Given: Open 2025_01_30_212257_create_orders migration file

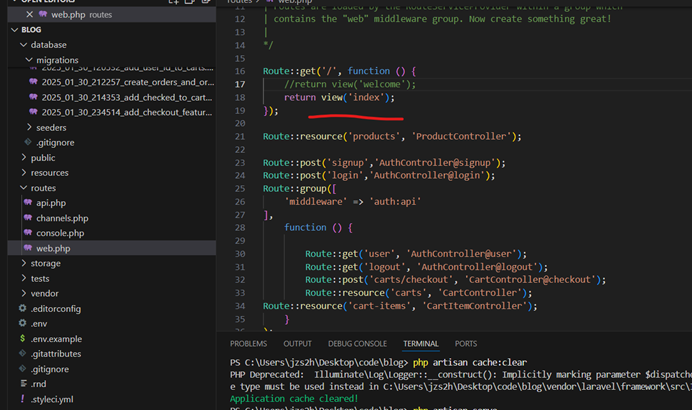Looking at the screenshot, I should click(x=128, y=82).
